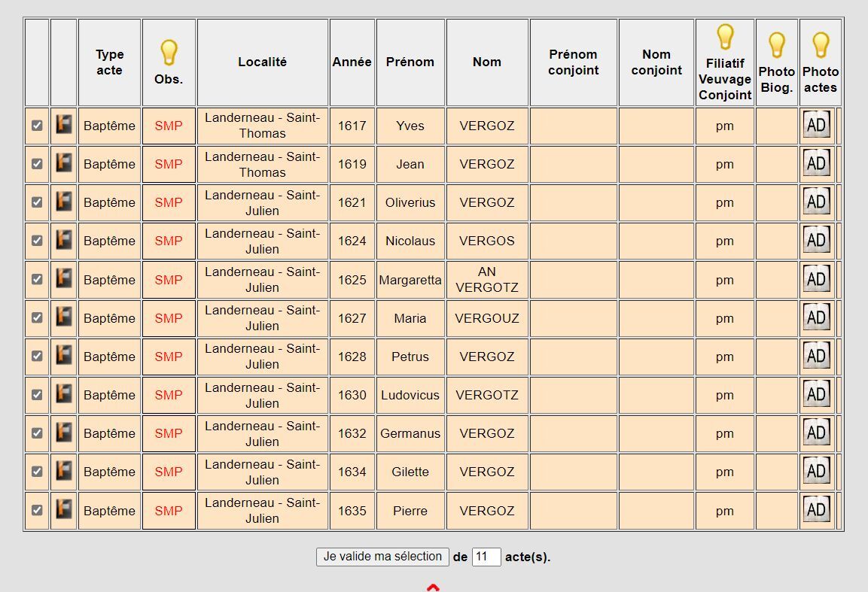
Task: Open the act icon for Ludovicus VERGOTZ 1630
Action: [x=64, y=393]
